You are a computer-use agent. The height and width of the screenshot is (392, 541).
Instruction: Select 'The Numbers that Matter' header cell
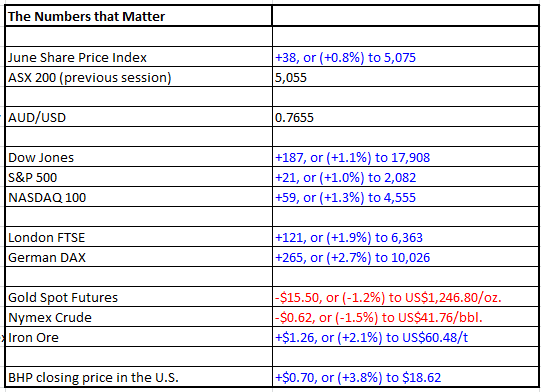(139, 16)
